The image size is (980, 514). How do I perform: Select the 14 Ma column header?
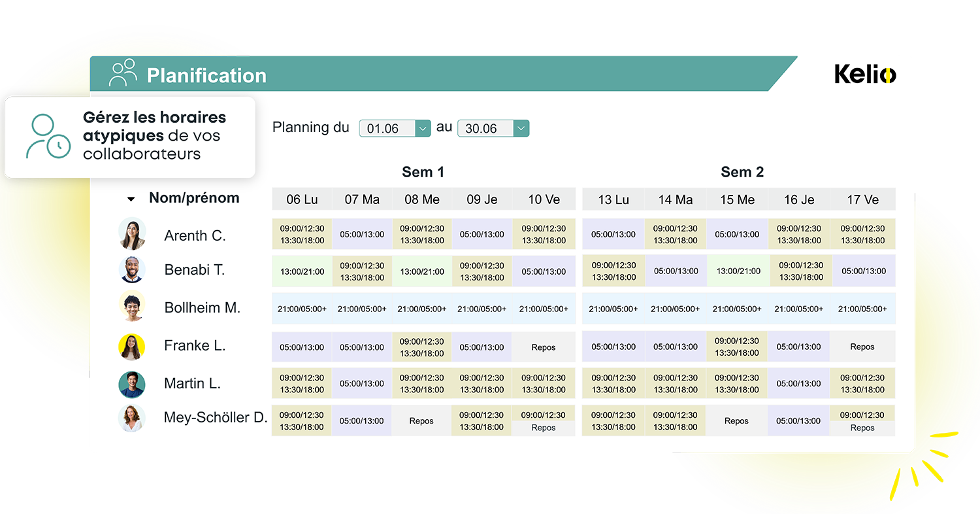coord(676,199)
